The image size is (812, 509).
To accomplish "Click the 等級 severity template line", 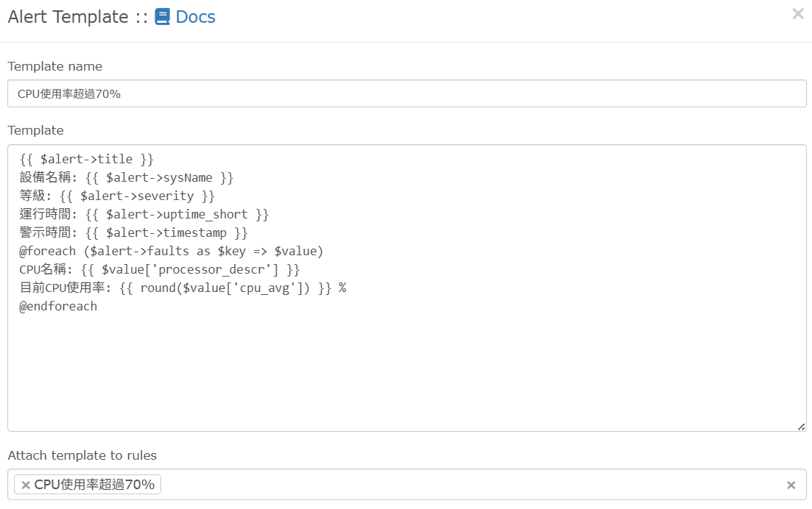I will pyautogui.click(x=117, y=196).
